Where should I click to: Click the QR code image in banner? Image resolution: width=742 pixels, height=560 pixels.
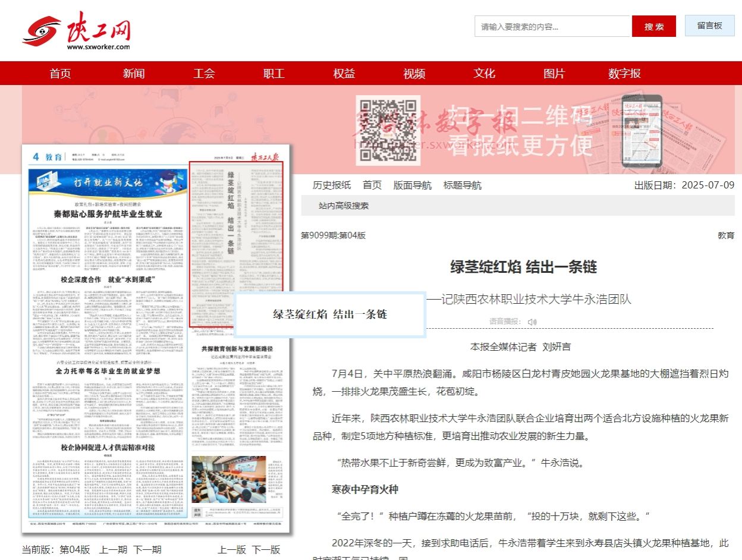click(388, 130)
